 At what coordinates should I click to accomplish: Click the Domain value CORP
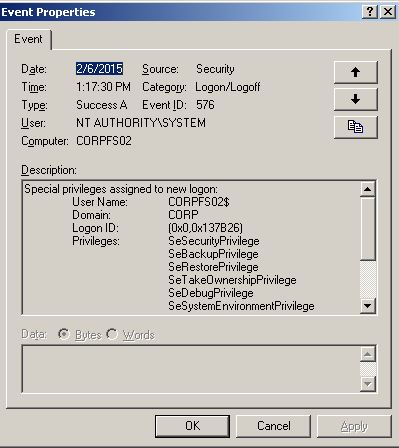coord(183,215)
